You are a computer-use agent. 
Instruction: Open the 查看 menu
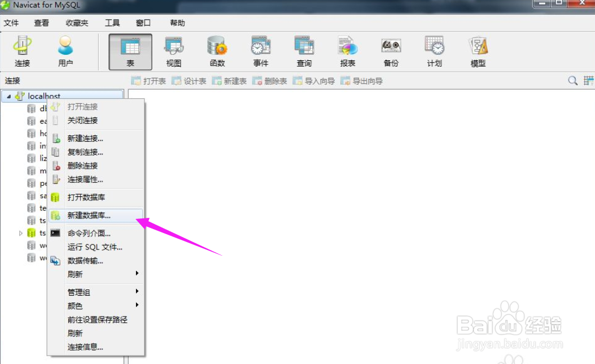41,23
